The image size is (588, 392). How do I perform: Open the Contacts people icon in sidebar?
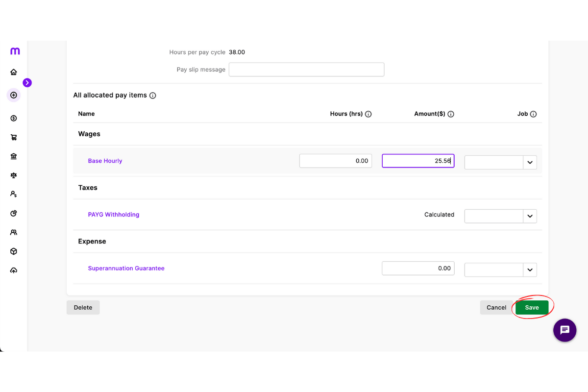14,232
